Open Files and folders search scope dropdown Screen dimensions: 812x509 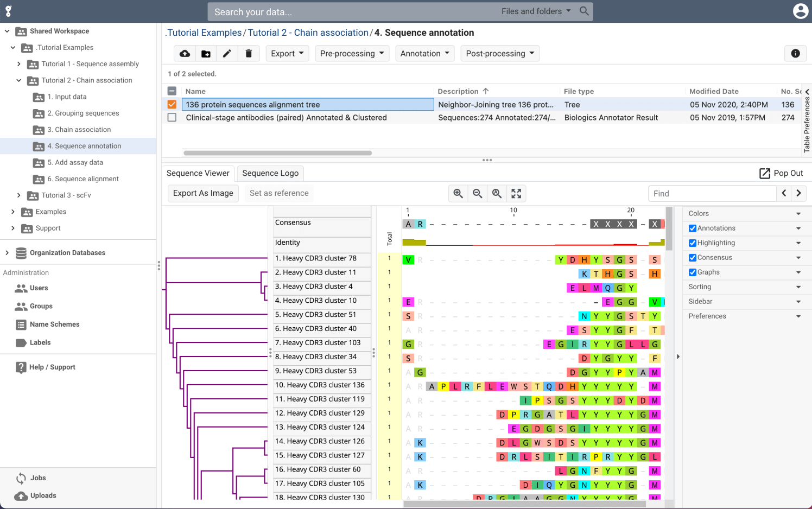536,11
